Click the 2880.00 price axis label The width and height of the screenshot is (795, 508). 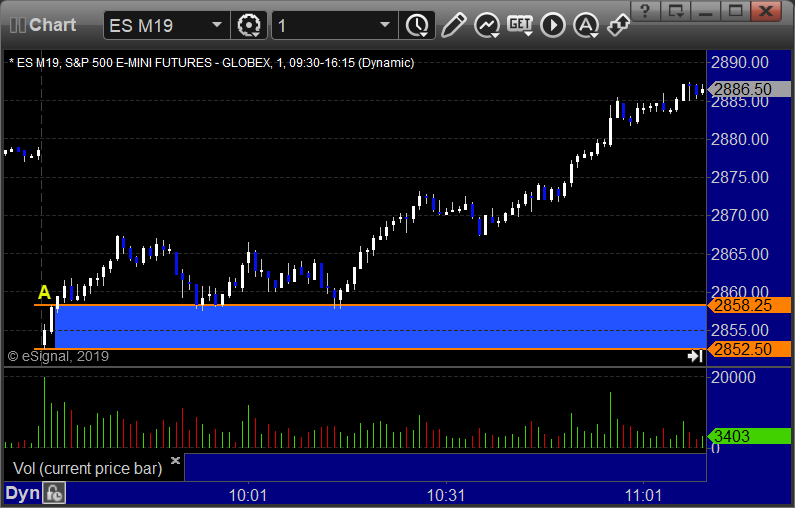pyautogui.click(x=740, y=139)
